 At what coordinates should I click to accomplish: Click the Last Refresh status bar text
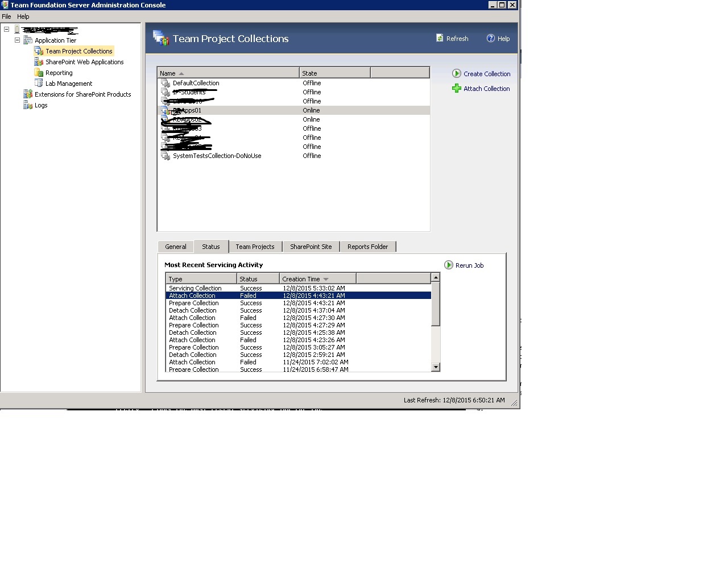point(454,400)
